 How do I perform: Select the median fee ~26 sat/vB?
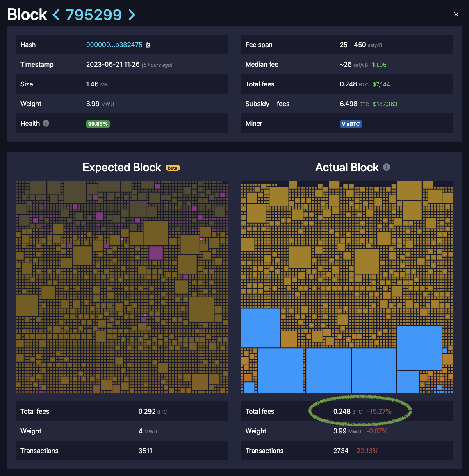[353, 65]
